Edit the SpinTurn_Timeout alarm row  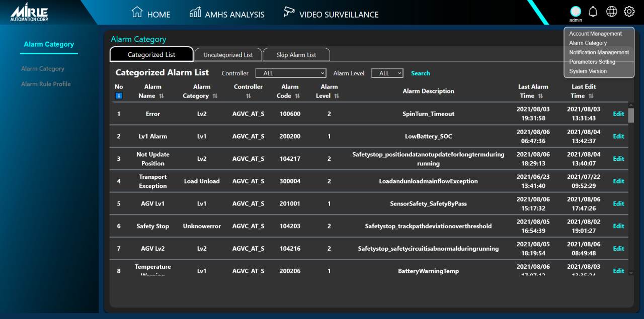tap(618, 114)
